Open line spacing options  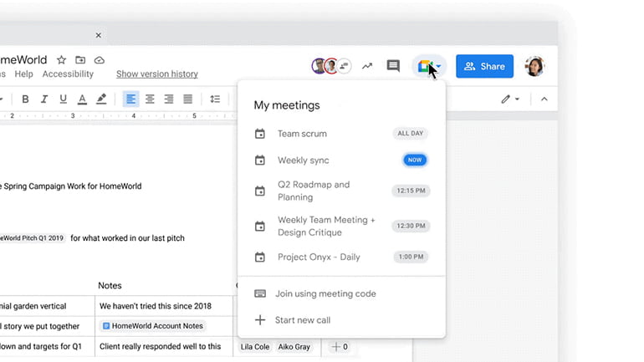click(215, 99)
